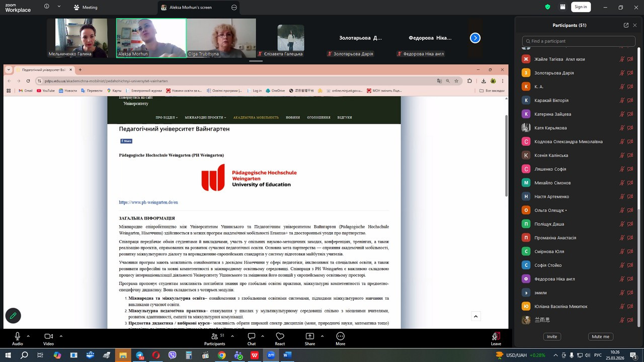The height and width of the screenshot is (362, 644).
Task: Open Microsoft Word from the taskbar
Action: [287, 355]
